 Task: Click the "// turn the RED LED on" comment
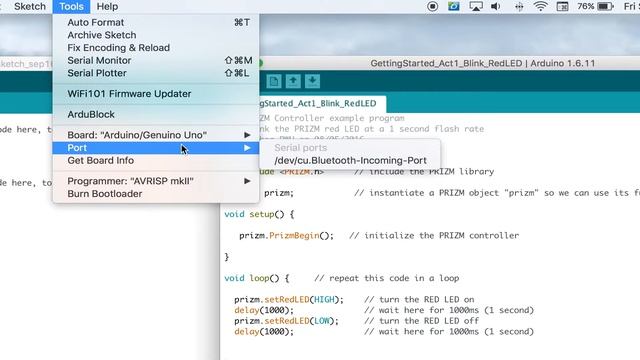click(419, 300)
